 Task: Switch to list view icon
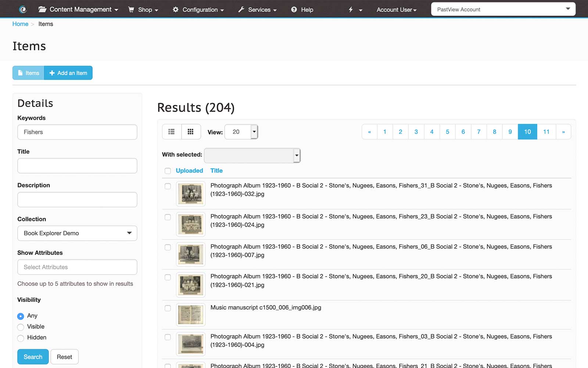172,132
